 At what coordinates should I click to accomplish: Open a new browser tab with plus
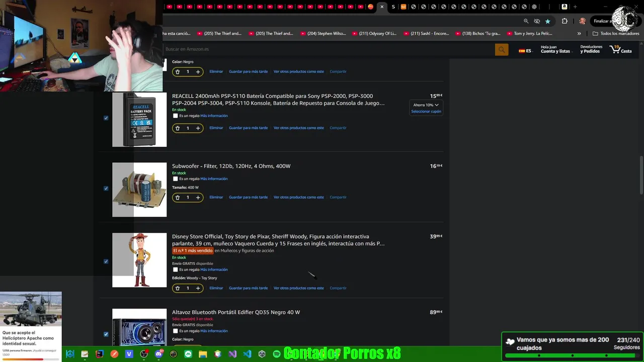(575, 7)
